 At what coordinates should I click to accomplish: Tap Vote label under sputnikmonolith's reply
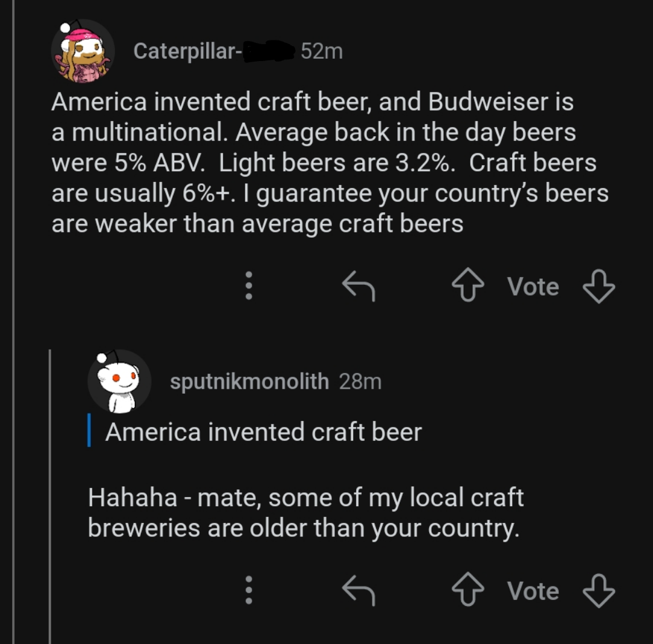pyautogui.click(x=533, y=591)
